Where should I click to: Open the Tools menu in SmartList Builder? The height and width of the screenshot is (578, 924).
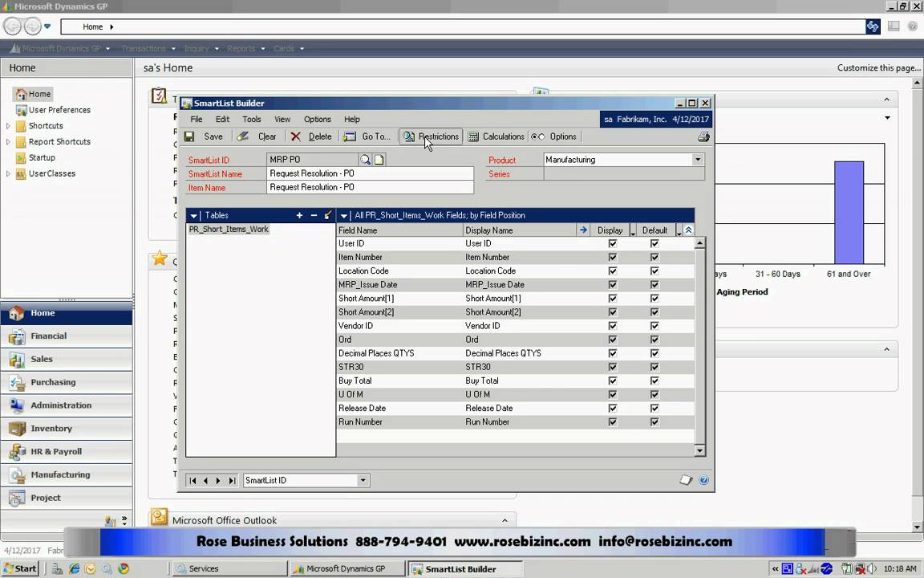pyautogui.click(x=252, y=119)
